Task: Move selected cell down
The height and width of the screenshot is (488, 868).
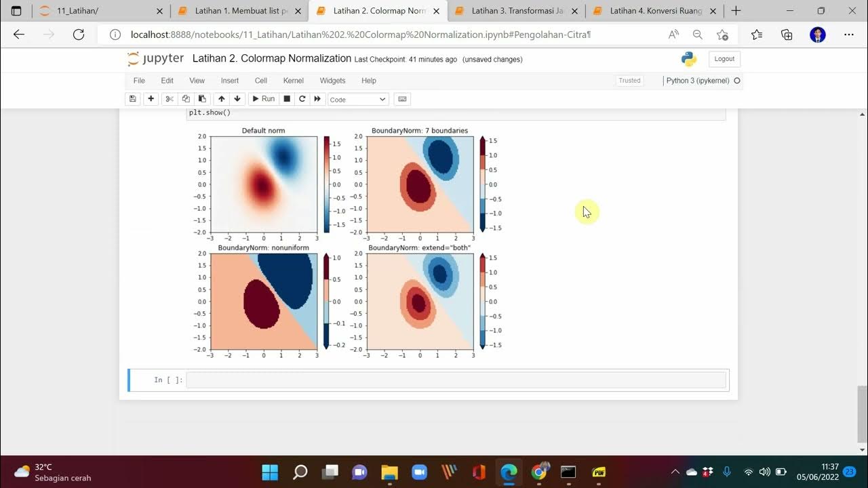Action: pos(237,99)
